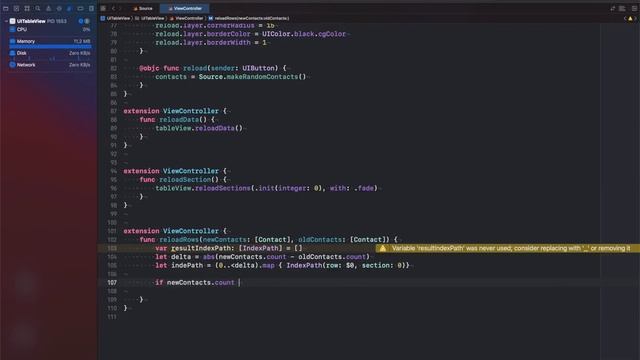Switch to the Source tab
This screenshot has height=360, width=640.
click(x=143, y=8)
